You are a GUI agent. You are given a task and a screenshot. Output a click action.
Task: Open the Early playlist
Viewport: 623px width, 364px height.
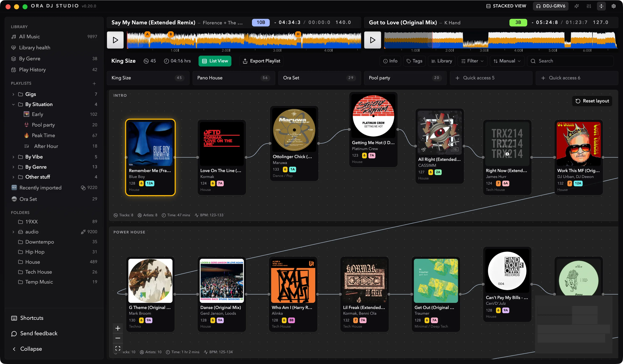pyautogui.click(x=60, y=114)
